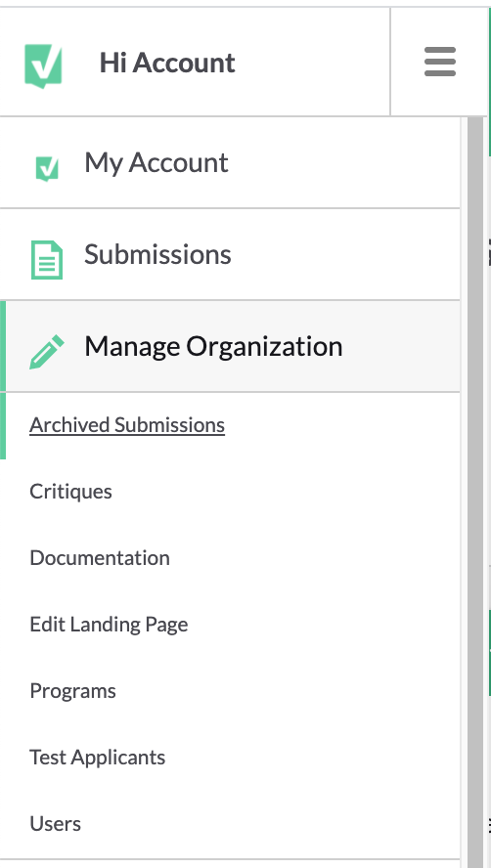Click the Manage Organization pencil icon
Viewport: 491px width, 868px height.
(47, 352)
